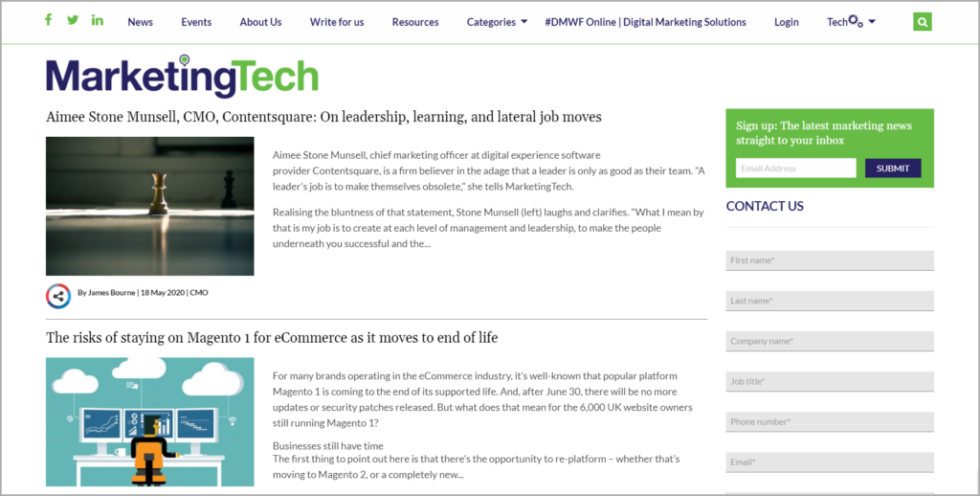Click the chess piece article thumbnail
The height and width of the screenshot is (496, 980).
(x=150, y=207)
